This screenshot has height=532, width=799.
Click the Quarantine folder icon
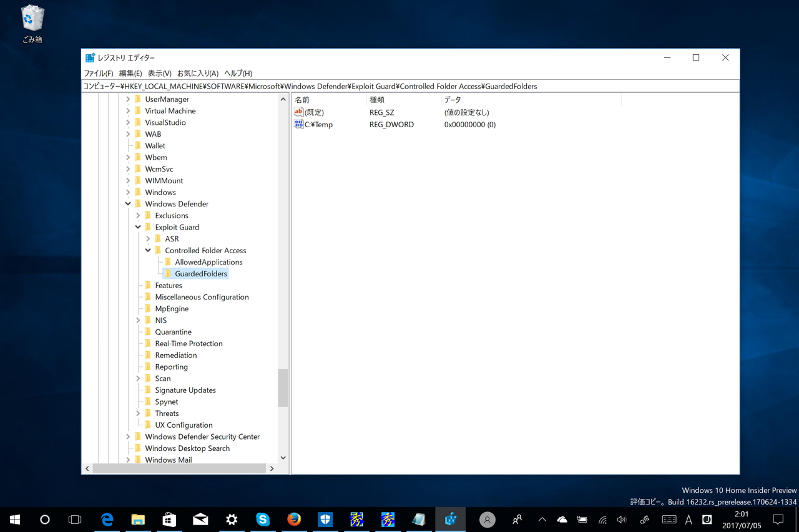[148, 332]
